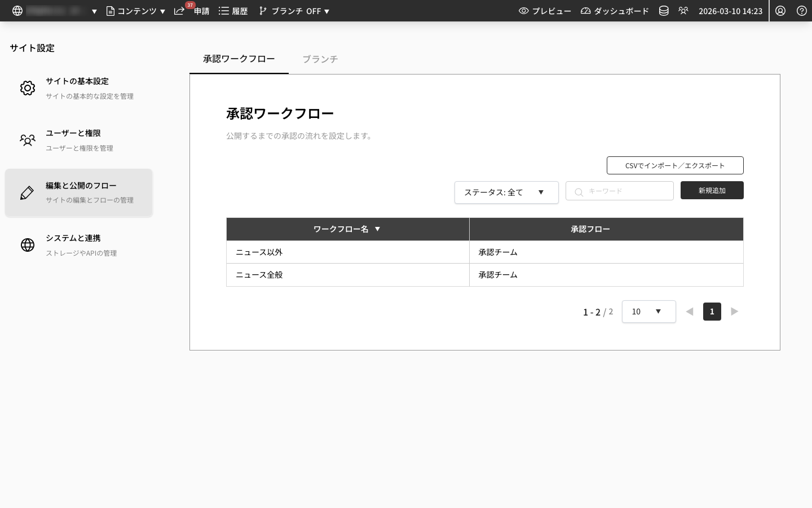The width and height of the screenshot is (812, 508).
Task: Open the ブランチ OFF dropdown
Action: point(294,11)
